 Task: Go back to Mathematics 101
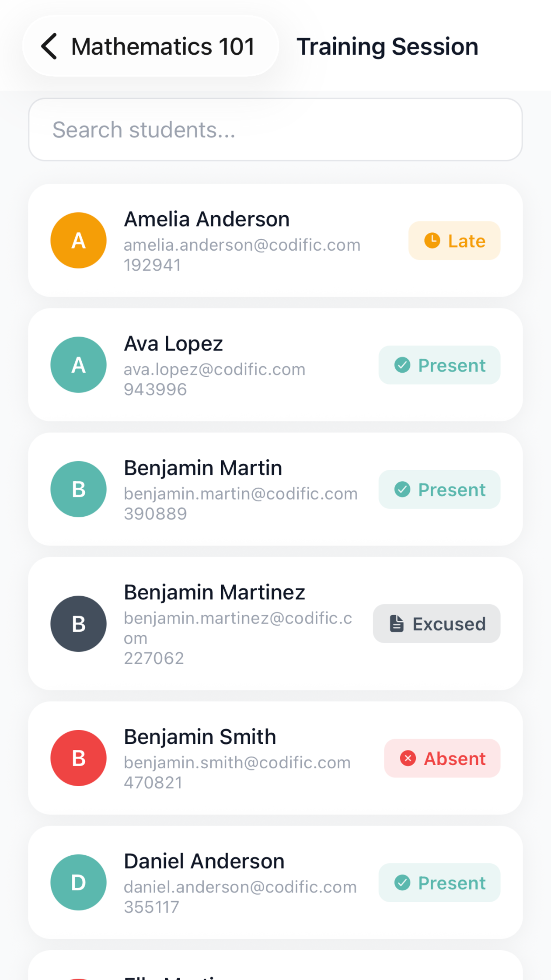[150, 46]
